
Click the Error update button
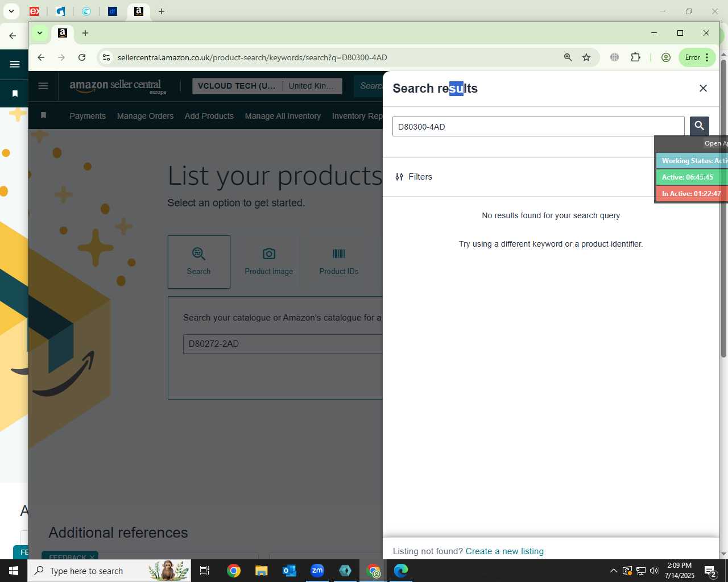[697, 57]
